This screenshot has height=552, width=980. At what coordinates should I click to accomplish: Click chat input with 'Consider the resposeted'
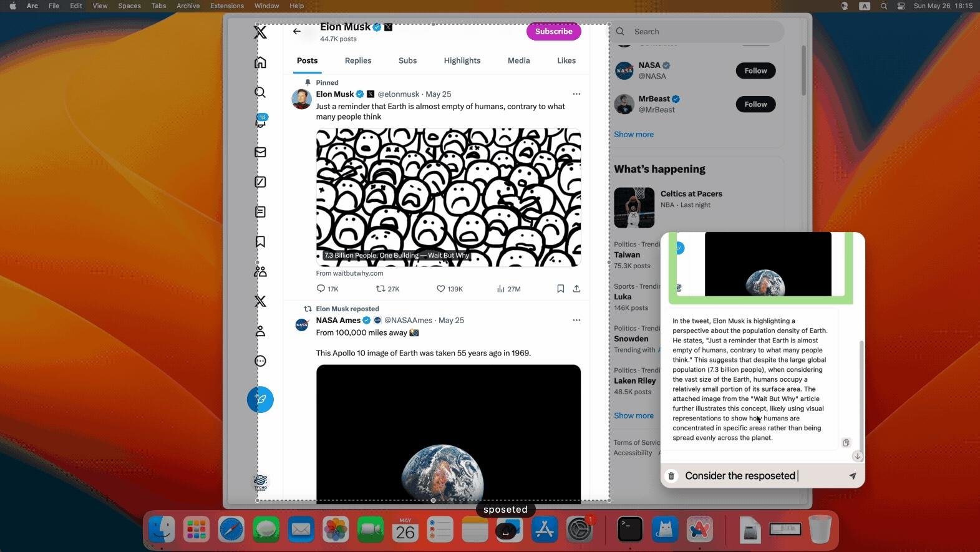coord(761,476)
